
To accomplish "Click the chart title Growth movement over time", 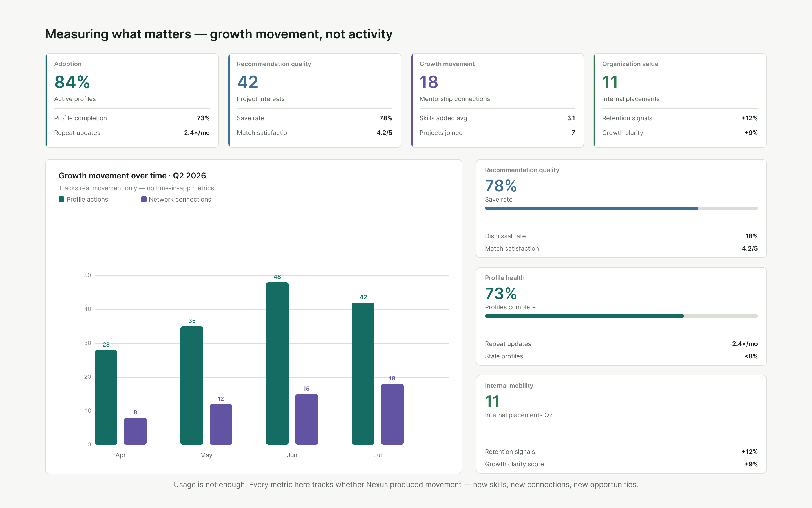I will (132, 176).
